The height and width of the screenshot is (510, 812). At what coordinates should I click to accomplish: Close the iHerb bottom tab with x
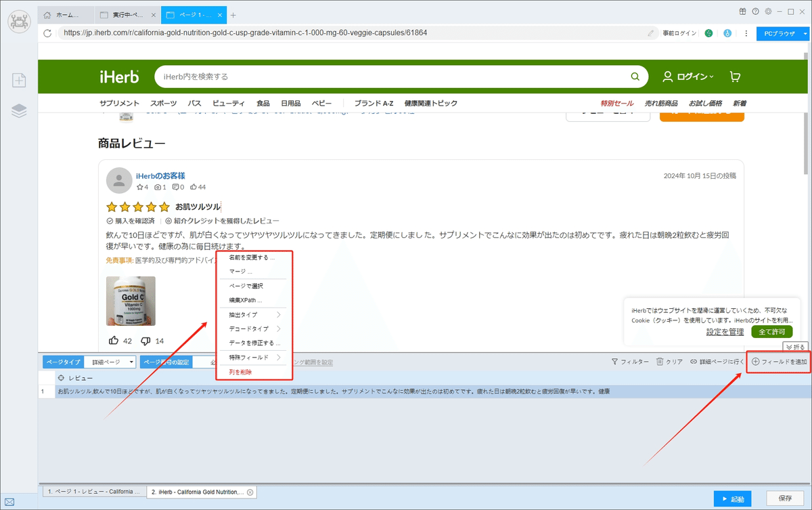tap(250, 492)
